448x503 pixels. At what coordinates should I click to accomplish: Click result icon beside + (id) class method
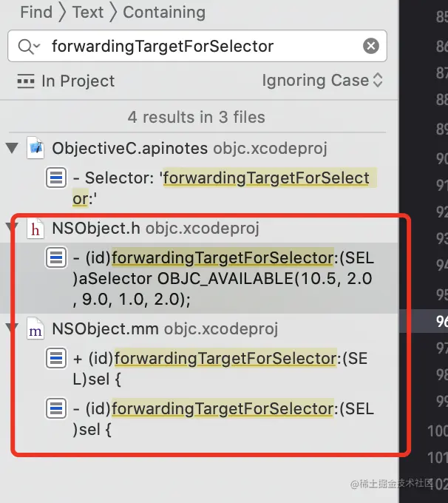(56, 358)
